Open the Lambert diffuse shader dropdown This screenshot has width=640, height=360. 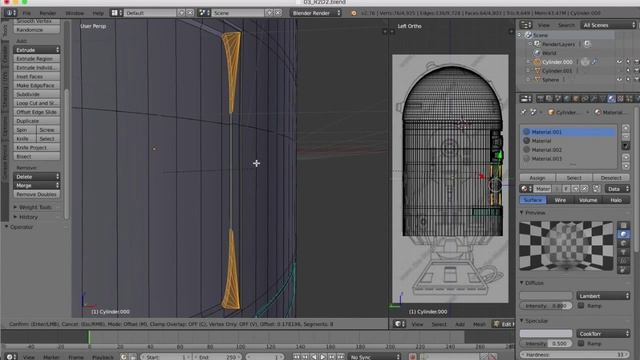click(603, 296)
